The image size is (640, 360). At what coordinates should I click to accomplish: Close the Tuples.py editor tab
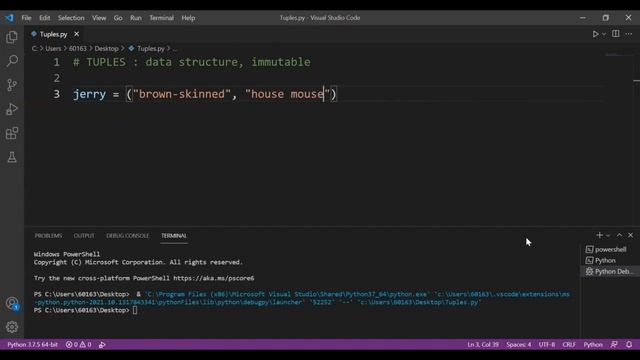[76, 34]
